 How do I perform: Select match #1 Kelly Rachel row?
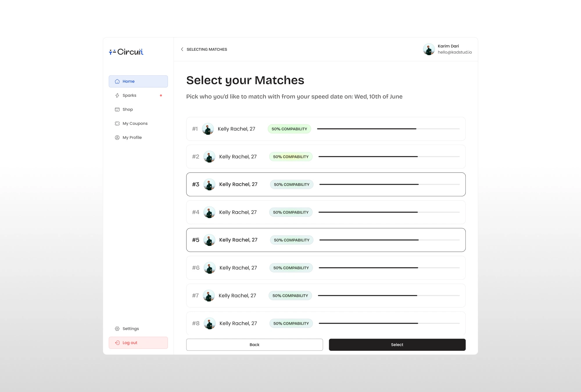click(326, 129)
